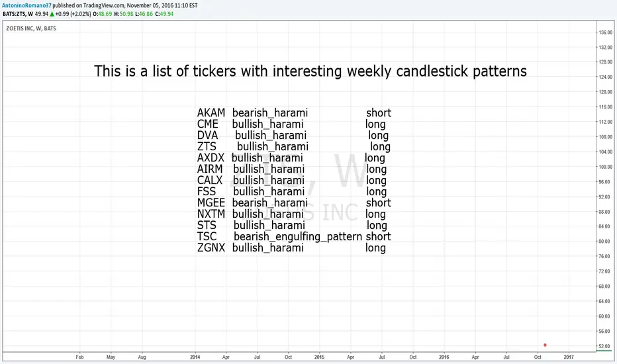Select the ZTS ticker in the list

coord(207,147)
